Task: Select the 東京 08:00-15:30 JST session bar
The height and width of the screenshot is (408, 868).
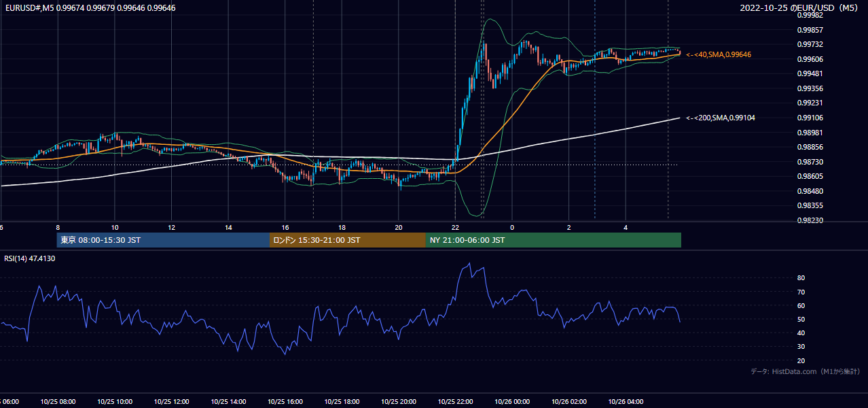Action: 164,240
